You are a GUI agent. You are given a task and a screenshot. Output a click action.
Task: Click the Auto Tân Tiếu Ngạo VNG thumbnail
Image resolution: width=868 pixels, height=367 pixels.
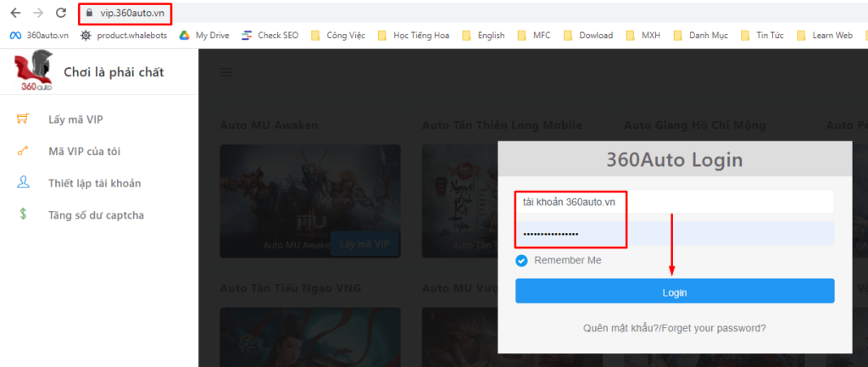310,337
